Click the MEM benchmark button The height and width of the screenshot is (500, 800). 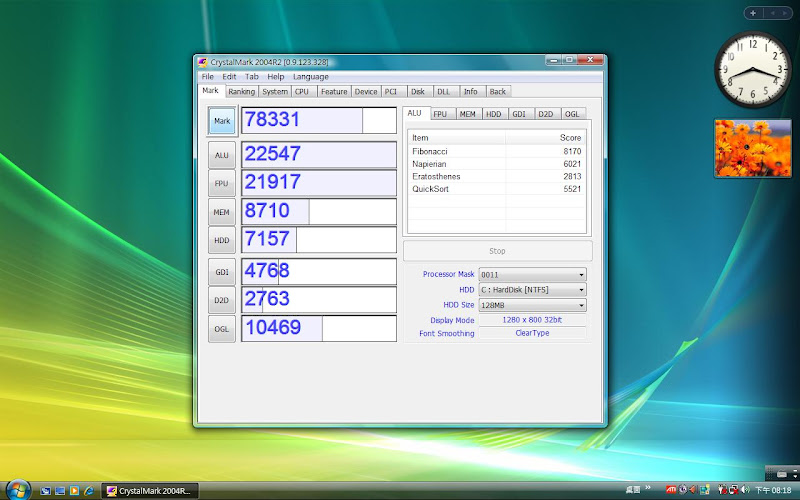coord(221,212)
